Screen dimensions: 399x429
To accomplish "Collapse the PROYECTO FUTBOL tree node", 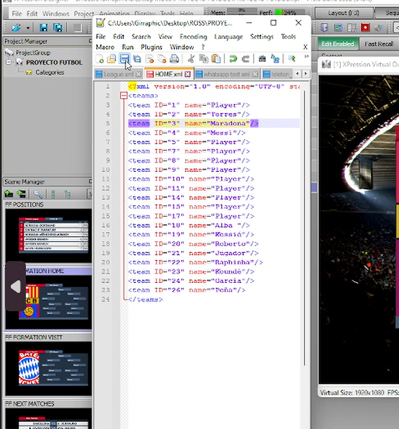I will pos(9,62).
